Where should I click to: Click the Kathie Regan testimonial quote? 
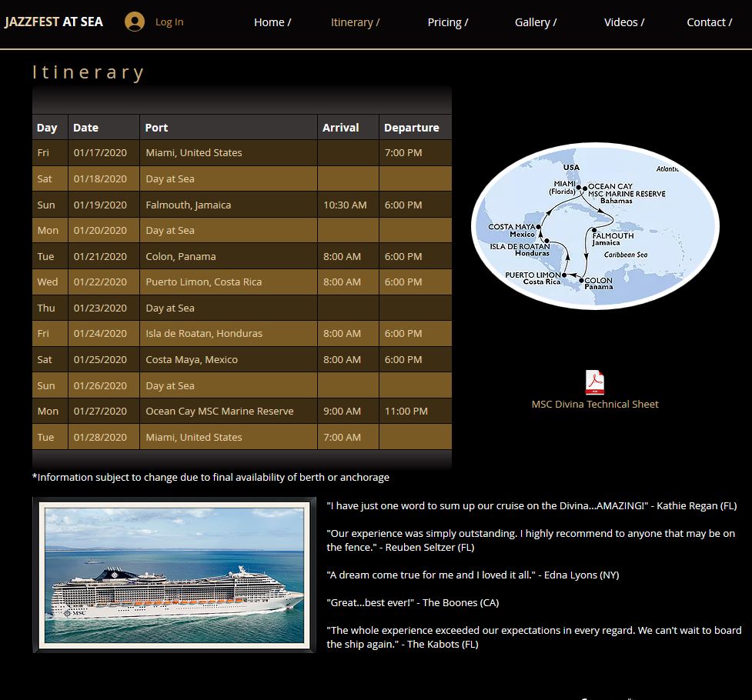pyautogui.click(x=532, y=505)
